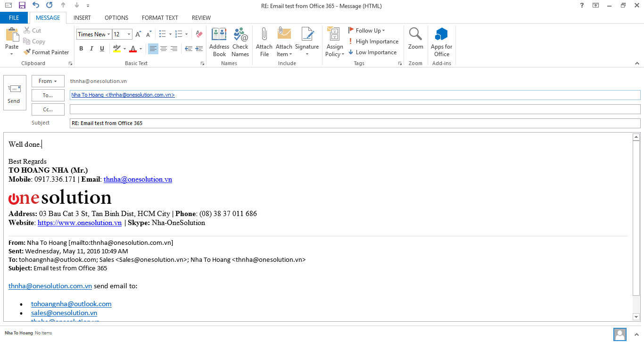Open the font color picker arrow
Image resolution: width=644 pixels, height=342 pixels.
click(141, 49)
